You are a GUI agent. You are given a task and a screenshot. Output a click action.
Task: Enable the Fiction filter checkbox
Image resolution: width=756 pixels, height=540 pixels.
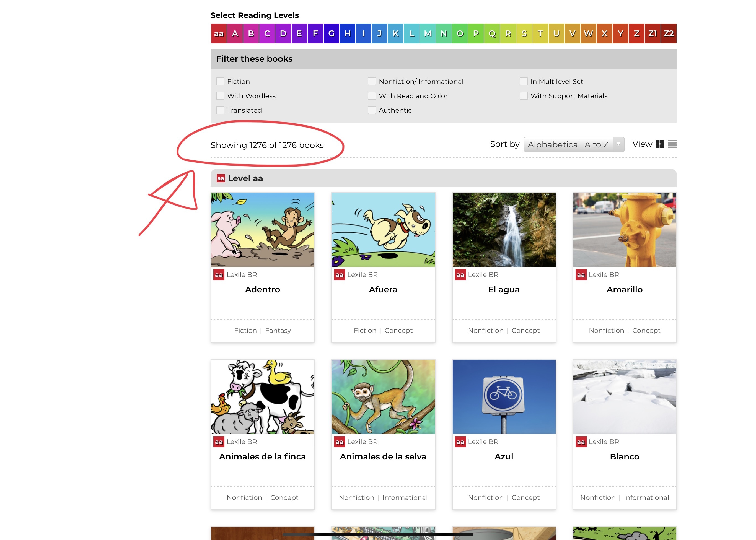(220, 81)
